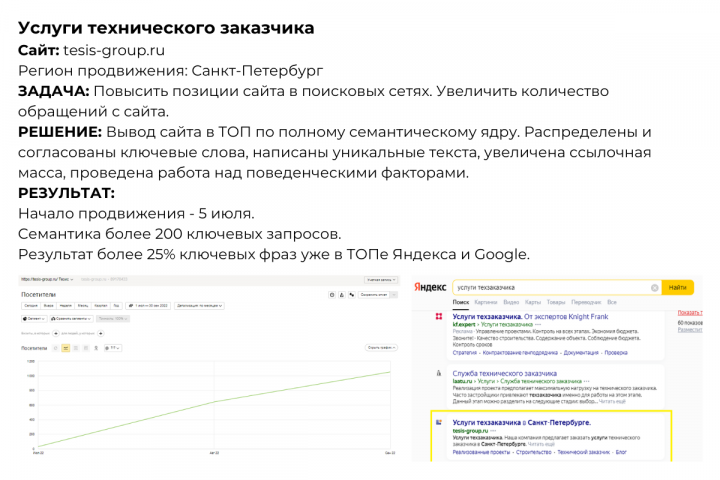
Task: Add filter with second plus icon
Action: (101, 333)
